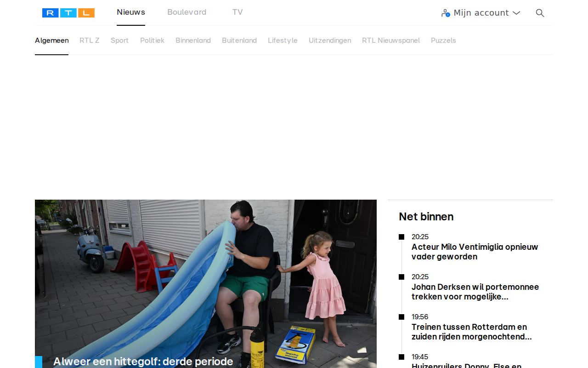Click the RTL logo

pos(68,13)
